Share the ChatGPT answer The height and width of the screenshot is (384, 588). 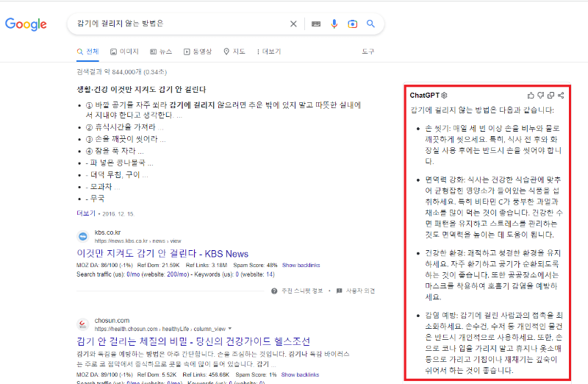[561, 96]
